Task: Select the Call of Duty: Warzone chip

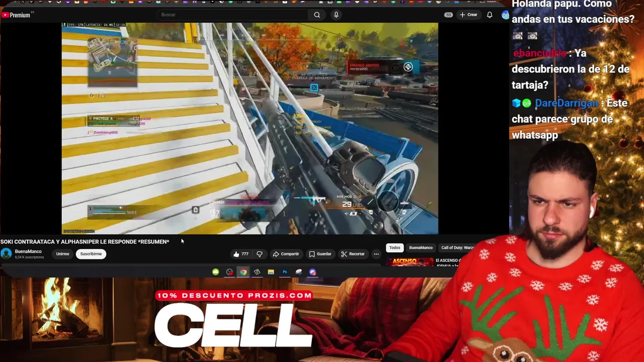Action: click(457, 247)
